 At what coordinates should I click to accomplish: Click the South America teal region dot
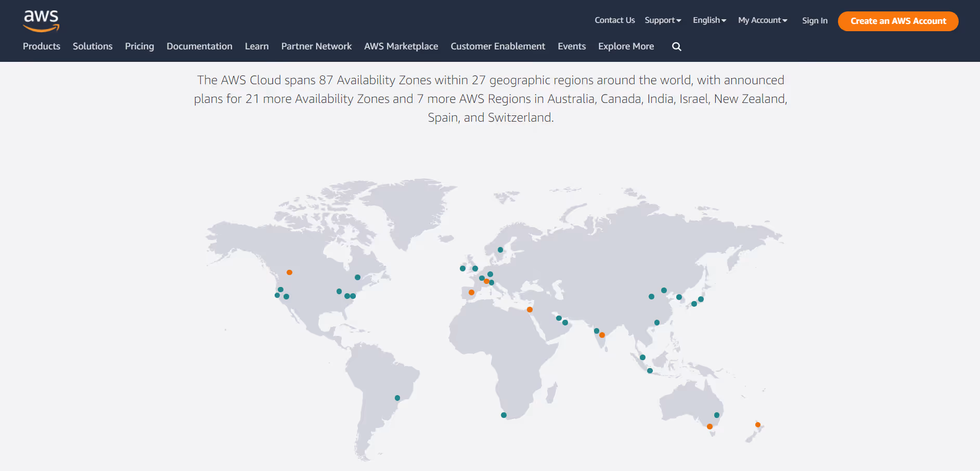(397, 398)
